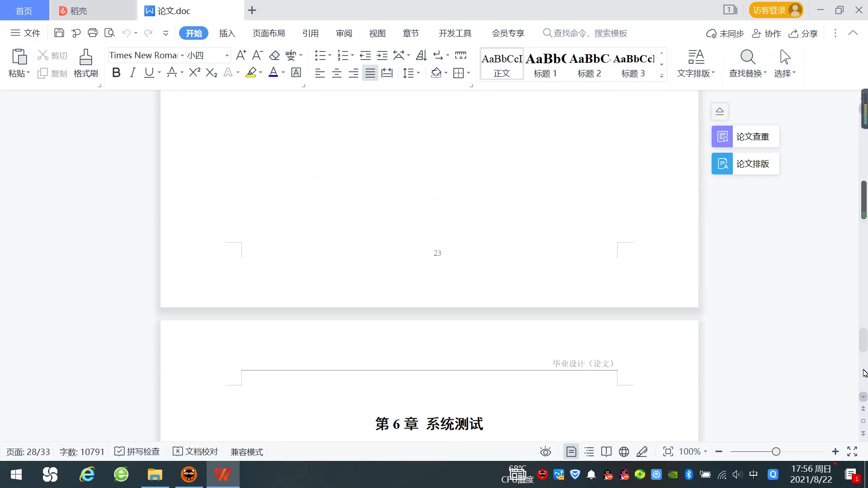
Task: Click the zoom slider handle
Action: click(x=776, y=452)
